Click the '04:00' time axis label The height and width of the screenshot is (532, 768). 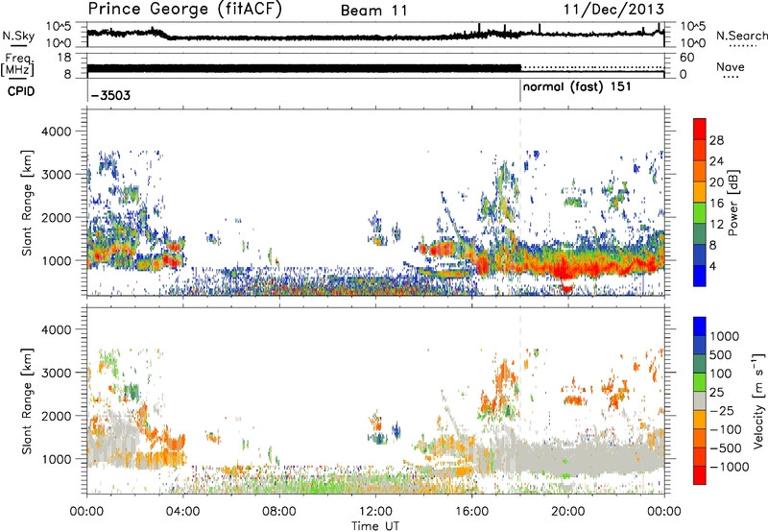coord(182,512)
